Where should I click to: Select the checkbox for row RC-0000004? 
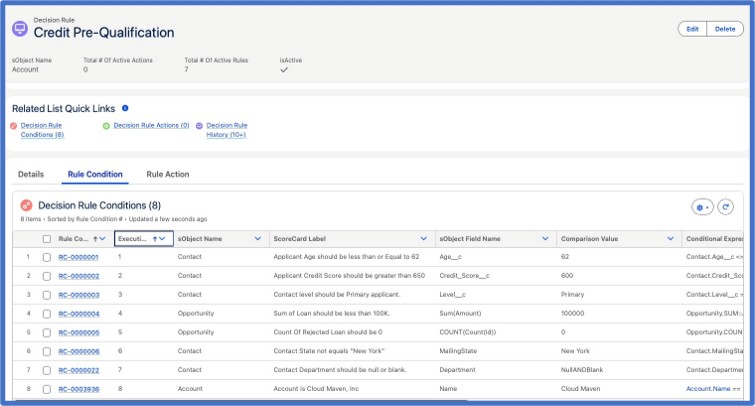(47, 314)
